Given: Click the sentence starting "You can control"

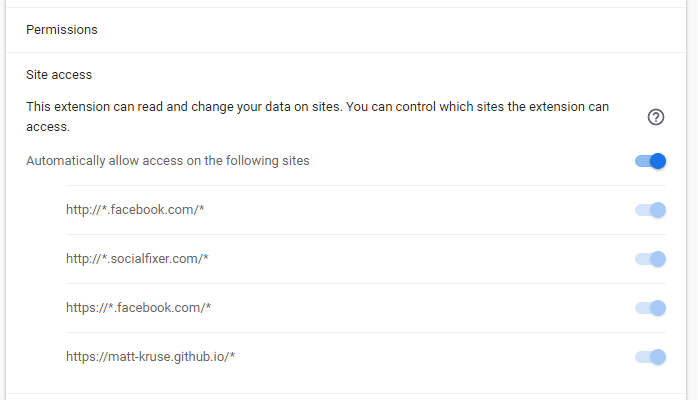Looking at the screenshot, I should point(477,107).
